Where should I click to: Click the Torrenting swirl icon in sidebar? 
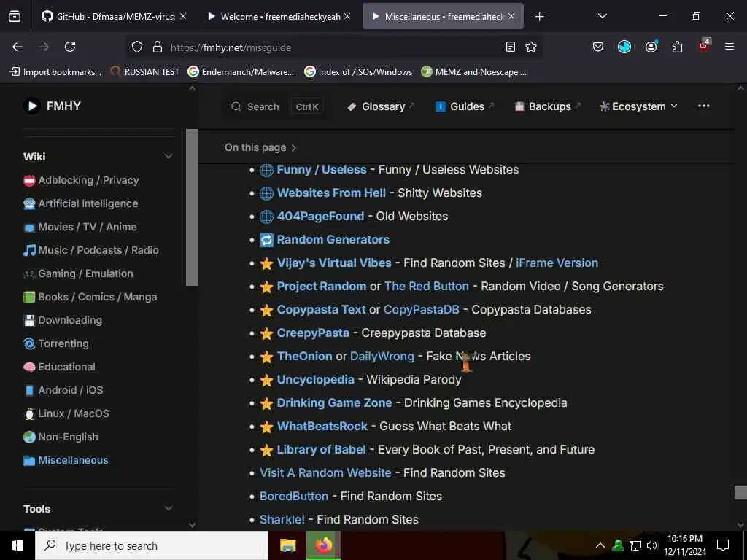[x=29, y=344]
